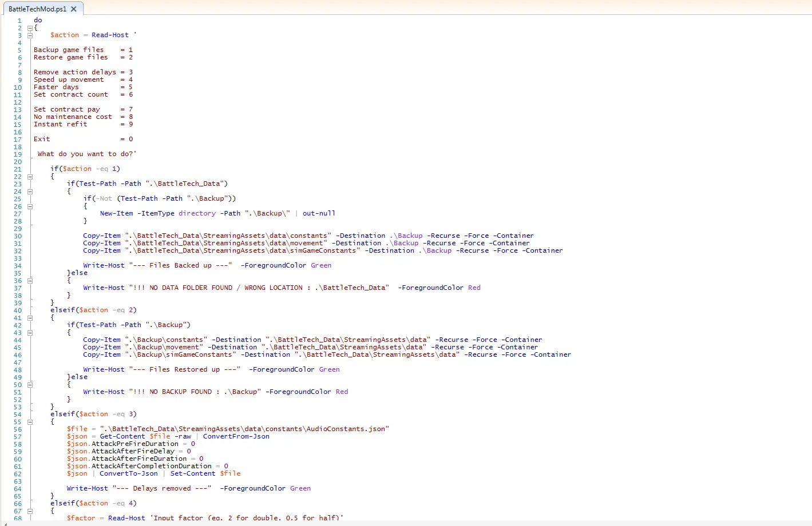The height and width of the screenshot is (526, 812).
Task: Click 'Read-Host' on line 3
Action: (110, 35)
